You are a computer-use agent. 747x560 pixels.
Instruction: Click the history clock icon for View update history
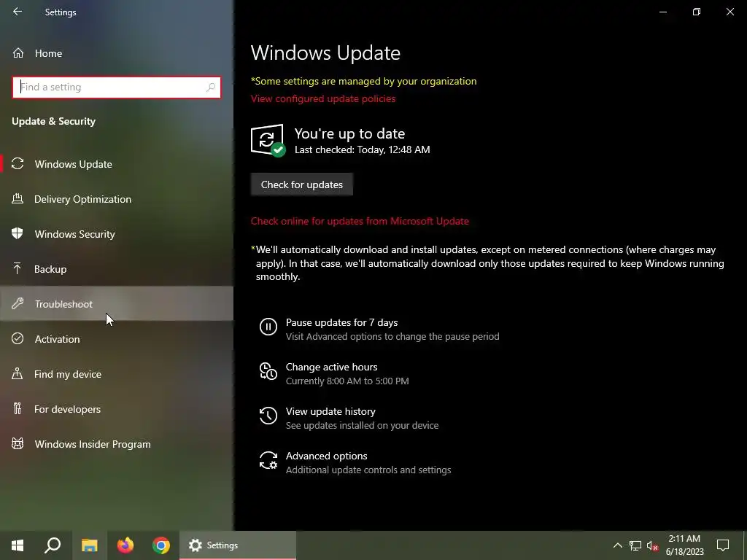point(268,415)
